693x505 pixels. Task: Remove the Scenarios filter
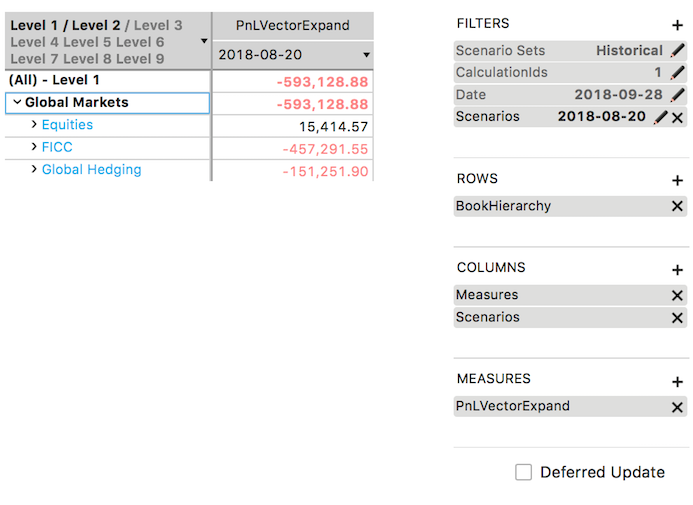coord(678,117)
